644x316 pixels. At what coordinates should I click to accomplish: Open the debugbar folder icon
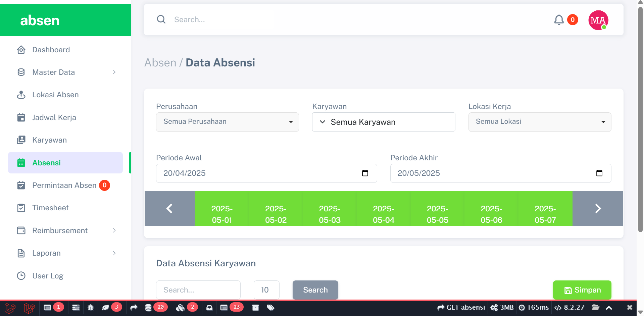click(x=595, y=307)
